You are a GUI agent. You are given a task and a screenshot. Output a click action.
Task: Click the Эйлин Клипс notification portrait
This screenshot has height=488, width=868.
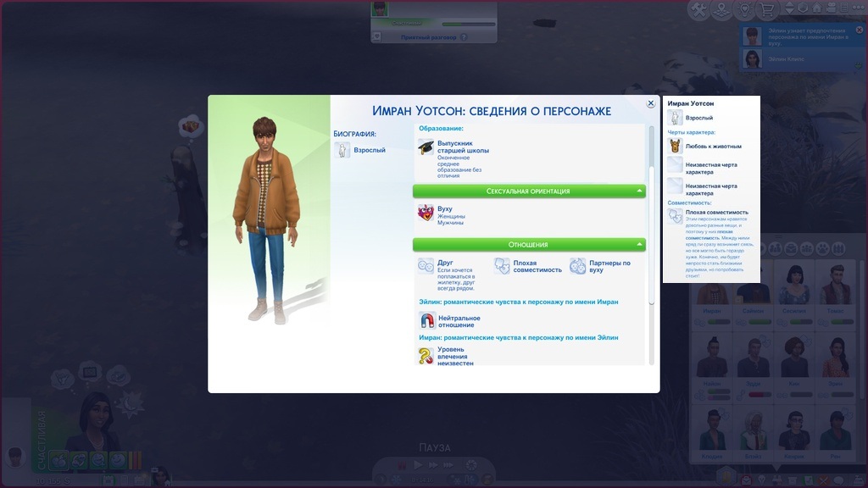pos(752,58)
